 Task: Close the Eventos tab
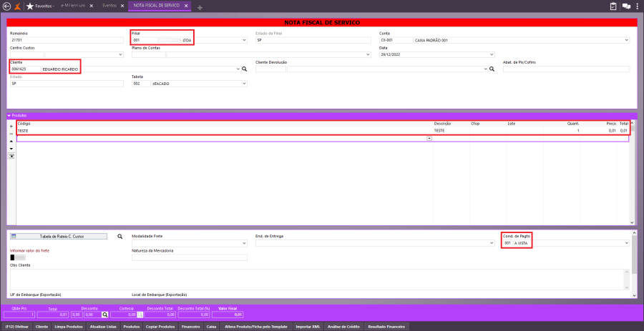pos(122,6)
